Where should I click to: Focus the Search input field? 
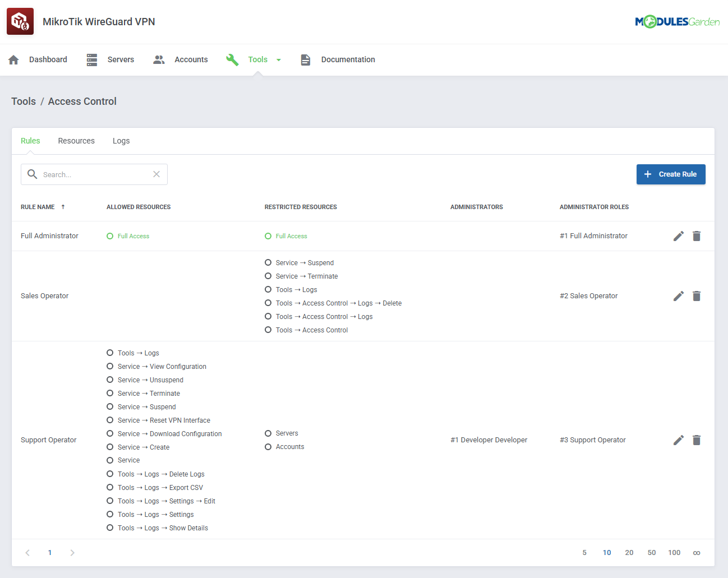click(x=94, y=174)
